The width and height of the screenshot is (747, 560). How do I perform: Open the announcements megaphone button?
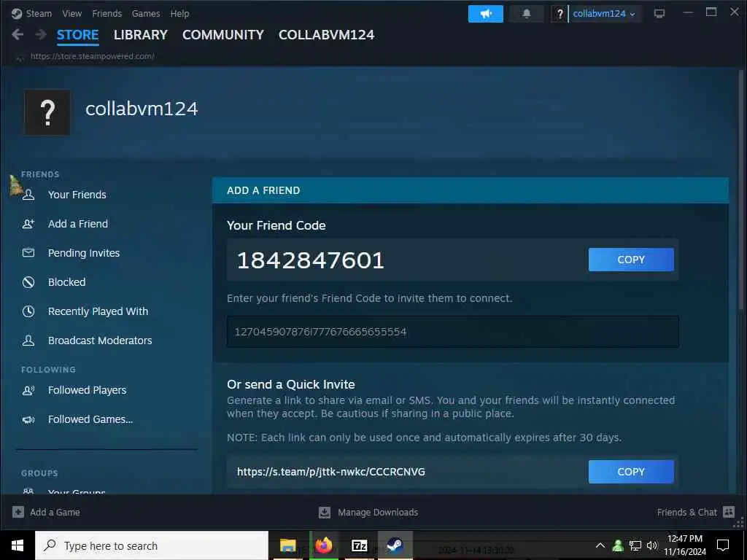[x=485, y=14]
